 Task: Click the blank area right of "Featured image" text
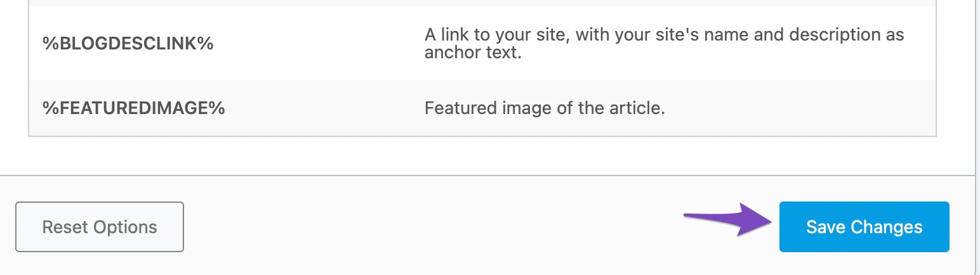click(793, 108)
